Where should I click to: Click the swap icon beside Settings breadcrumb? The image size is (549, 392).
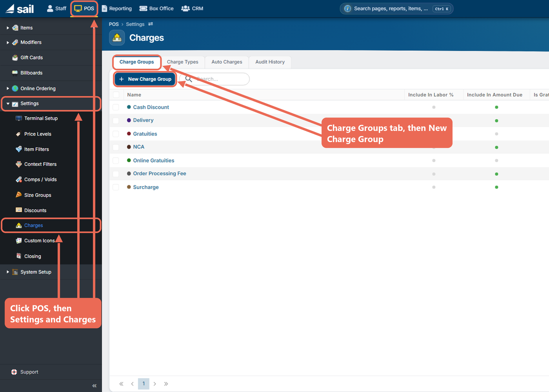tap(151, 24)
